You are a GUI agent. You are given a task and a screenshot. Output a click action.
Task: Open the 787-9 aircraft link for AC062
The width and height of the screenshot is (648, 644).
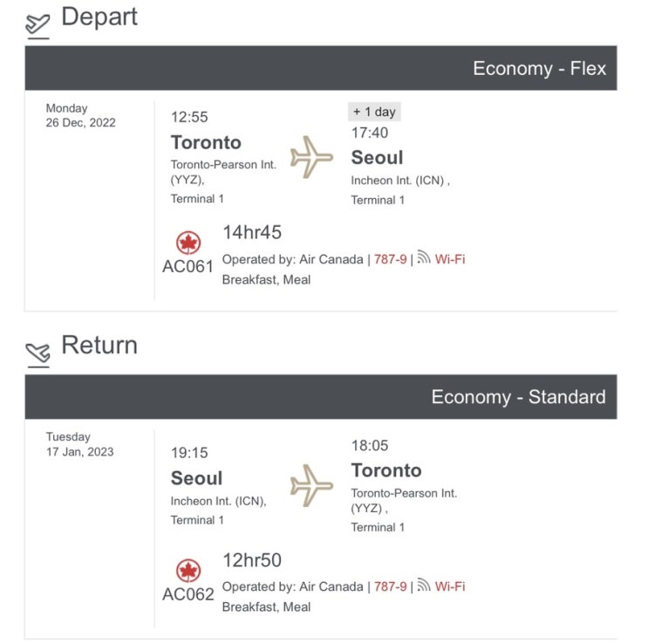(390, 586)
